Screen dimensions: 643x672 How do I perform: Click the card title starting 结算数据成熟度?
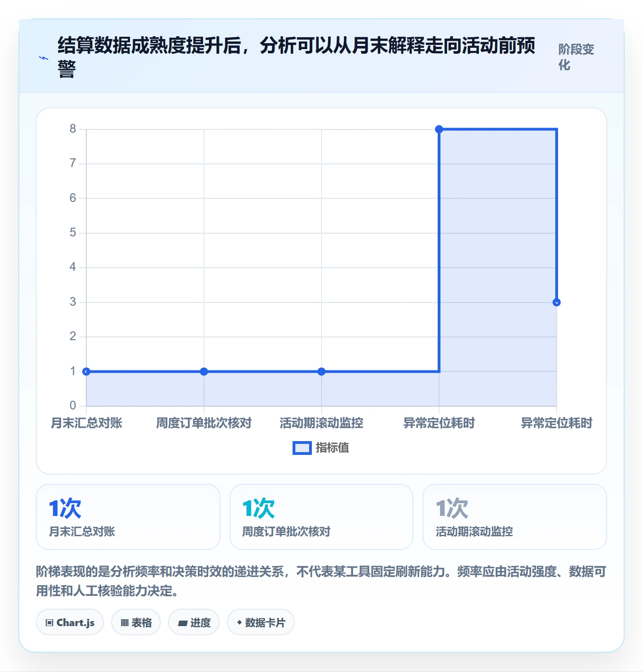pos(296,57)
